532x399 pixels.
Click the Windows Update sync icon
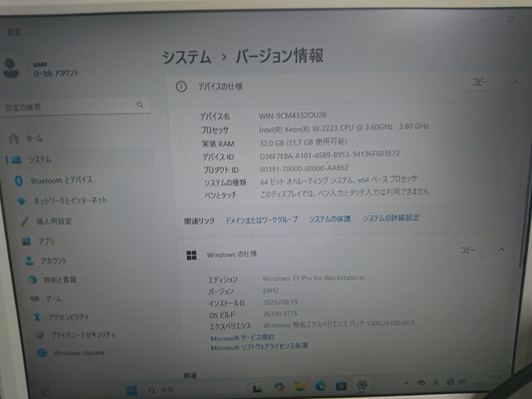(x=42, y=352)
